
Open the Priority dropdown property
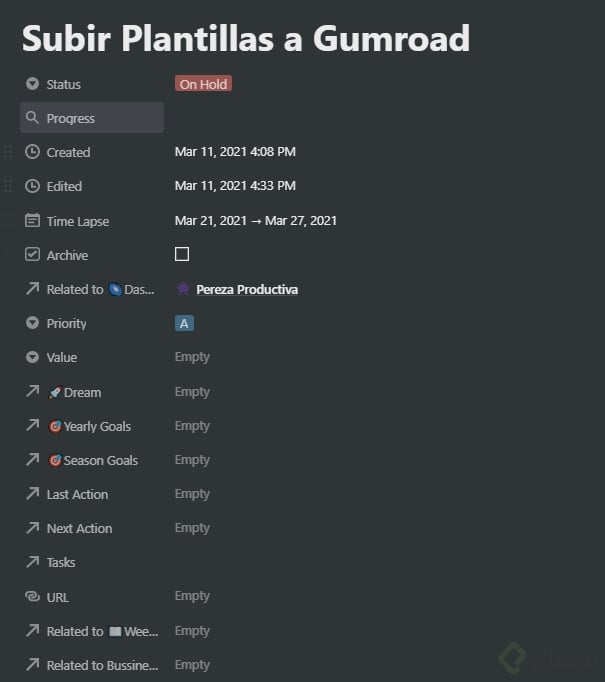[x=66, y=323]
